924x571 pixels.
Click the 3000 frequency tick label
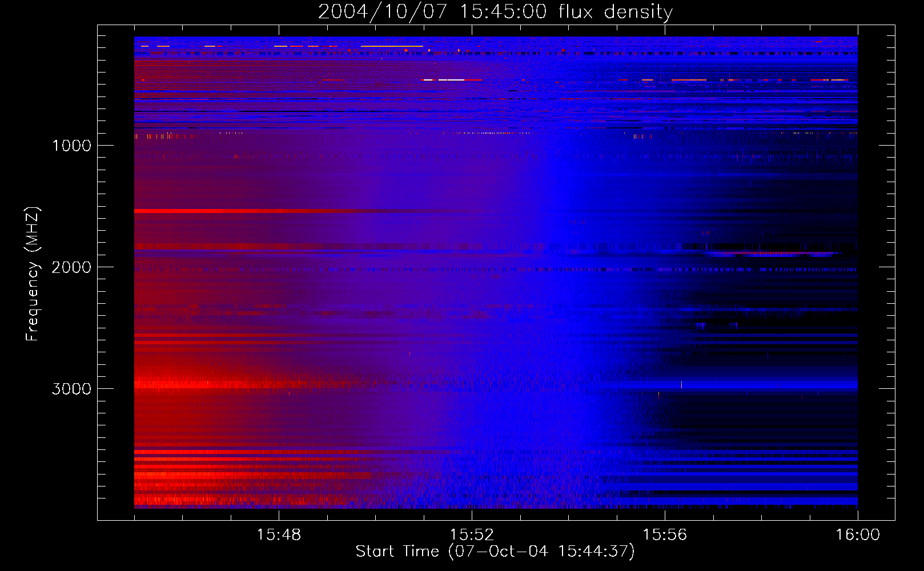click(x=71, y=389)
